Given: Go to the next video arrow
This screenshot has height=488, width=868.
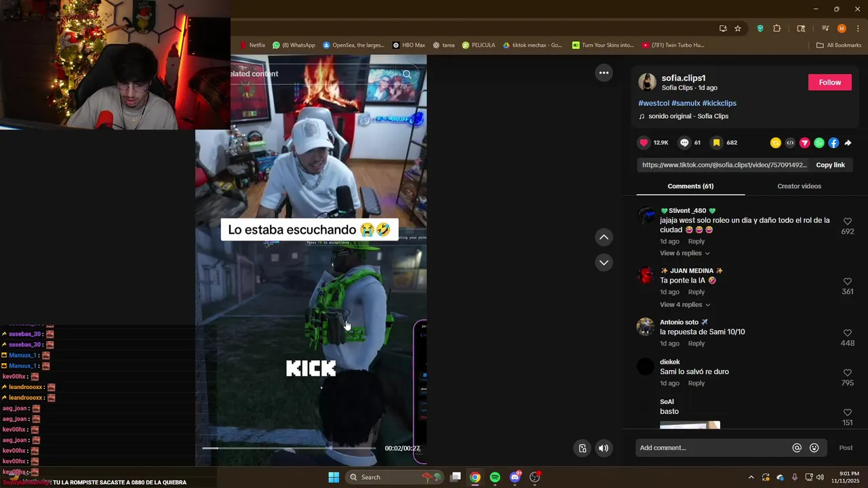Looking at the screenshot, I should (x=604, y=262).
